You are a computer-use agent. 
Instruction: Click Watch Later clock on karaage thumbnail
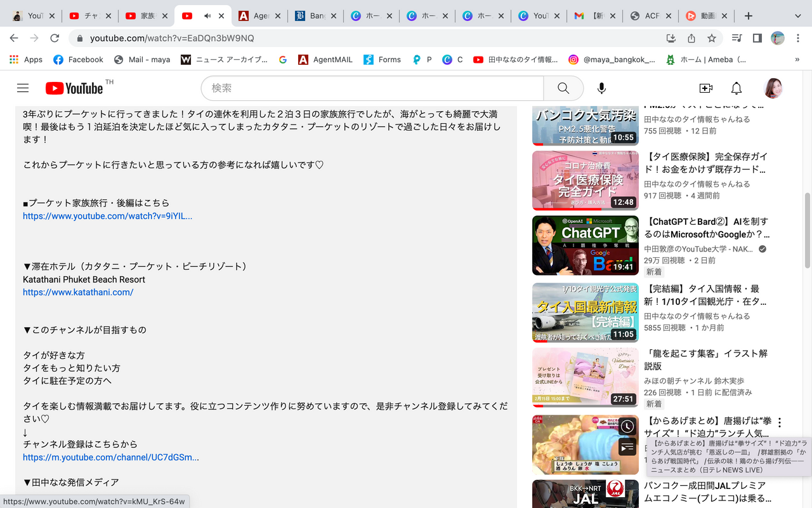pos(627,426)
